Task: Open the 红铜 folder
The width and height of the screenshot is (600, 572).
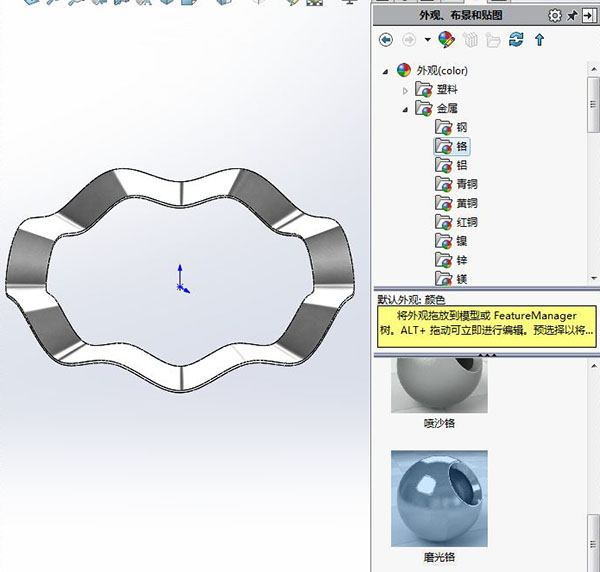Action: 467,222
